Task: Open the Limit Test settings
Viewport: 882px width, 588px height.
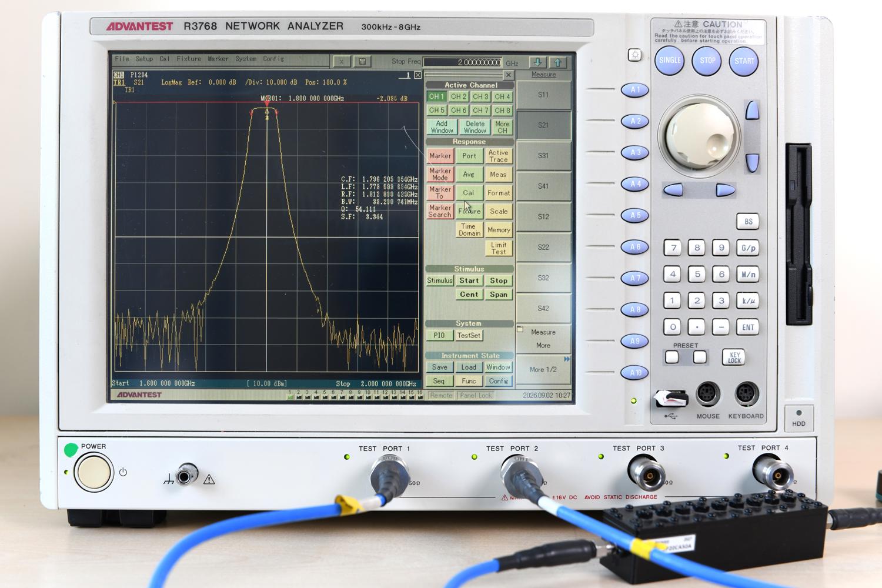Action: [499, 248]
